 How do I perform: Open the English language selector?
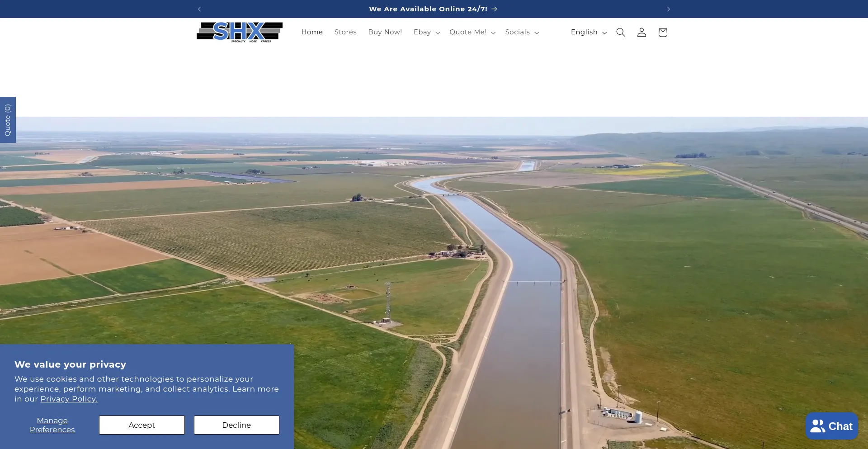[x=588, y=32]
